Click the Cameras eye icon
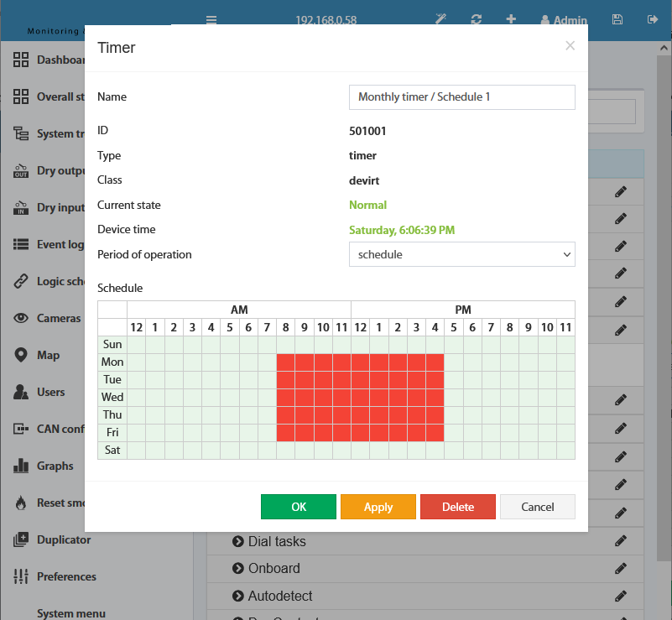This screenshot has height=620, width=672. pos(21,318)
